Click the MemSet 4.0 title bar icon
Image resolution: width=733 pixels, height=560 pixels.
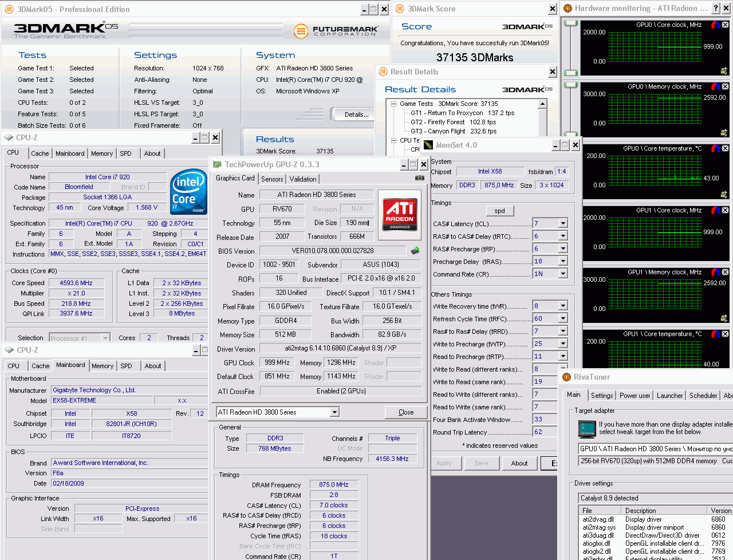[x=427, y=145]
